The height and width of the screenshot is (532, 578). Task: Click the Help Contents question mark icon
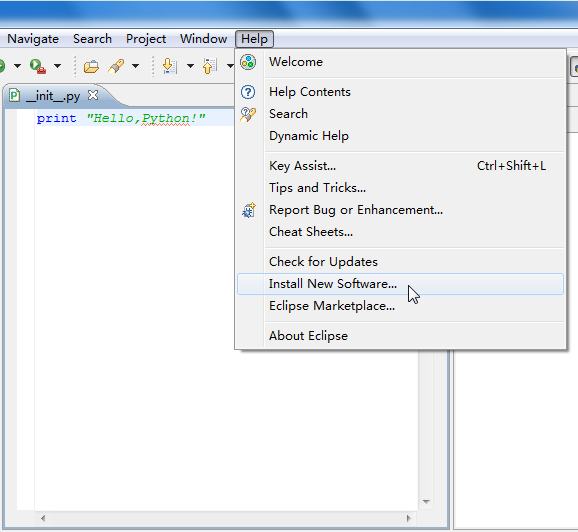248,92
